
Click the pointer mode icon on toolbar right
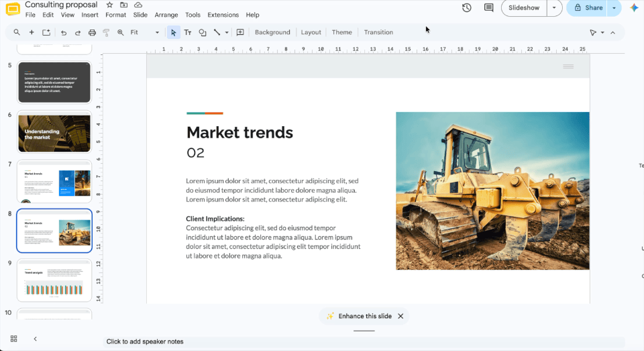pos(593,32)
